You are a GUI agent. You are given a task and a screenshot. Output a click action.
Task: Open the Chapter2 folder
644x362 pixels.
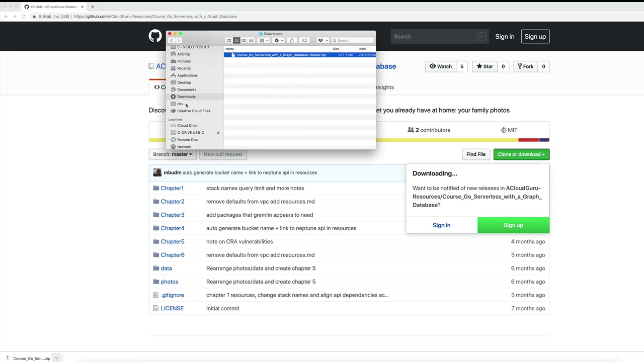(x=173, y=202)
